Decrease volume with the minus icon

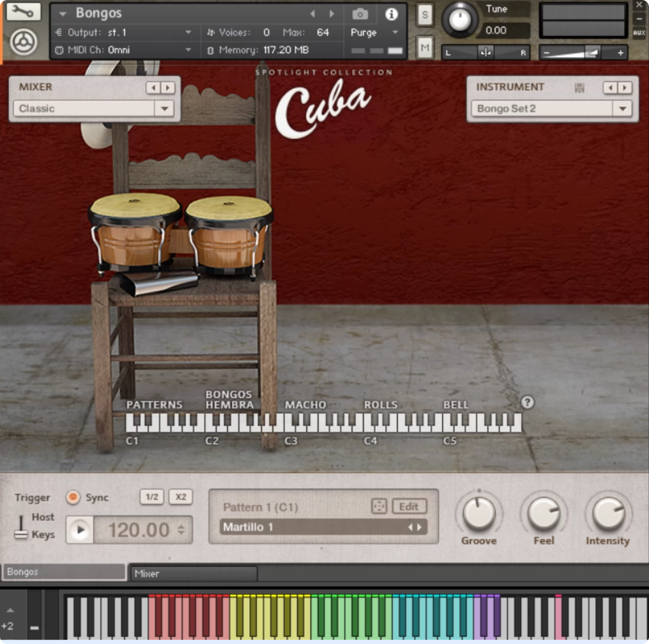click(546, 53)
